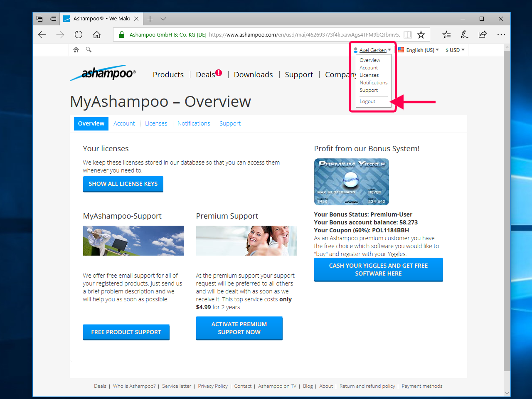Click the Premium Support couple image
This screenshot has height=399, width=532.
(x=246, y=241)
